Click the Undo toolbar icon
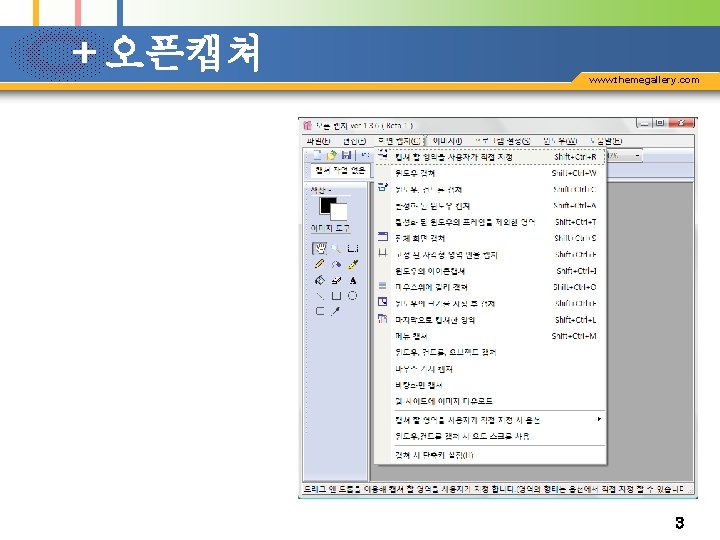Image resolution: width=720 pixels, height=540 pixels. pos(365,155)
